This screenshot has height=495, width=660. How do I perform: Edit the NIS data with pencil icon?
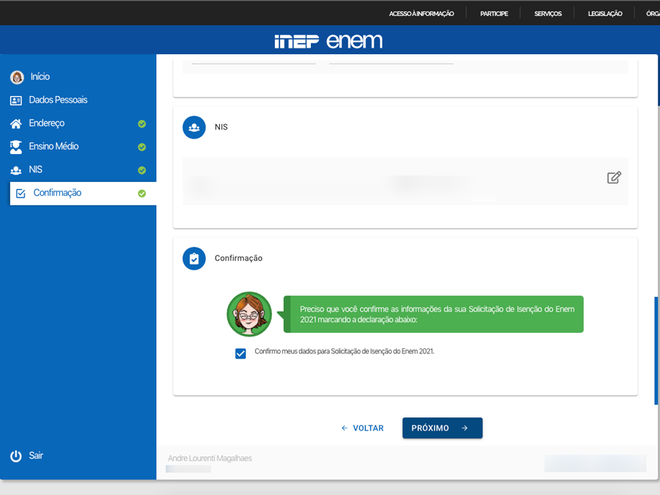tap(614, 177)
